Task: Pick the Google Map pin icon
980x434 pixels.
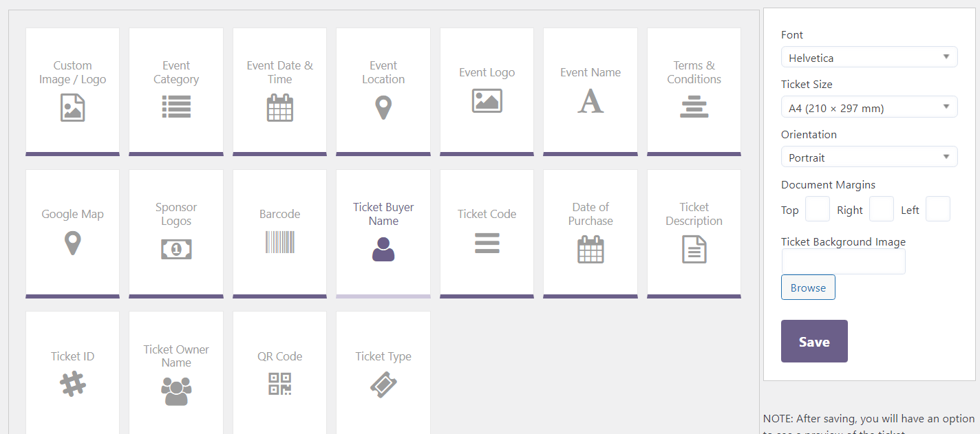Action: point(72,243)
